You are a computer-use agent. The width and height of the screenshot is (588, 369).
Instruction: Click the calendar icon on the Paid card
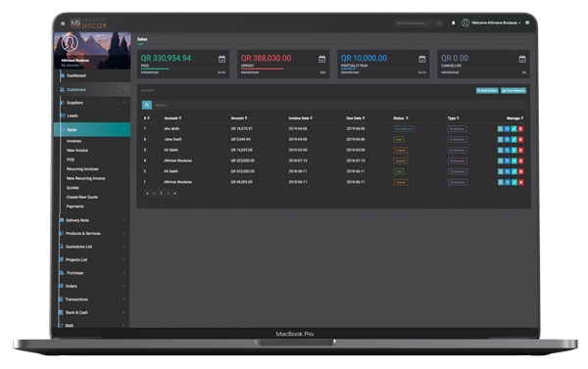click(222, 59)
